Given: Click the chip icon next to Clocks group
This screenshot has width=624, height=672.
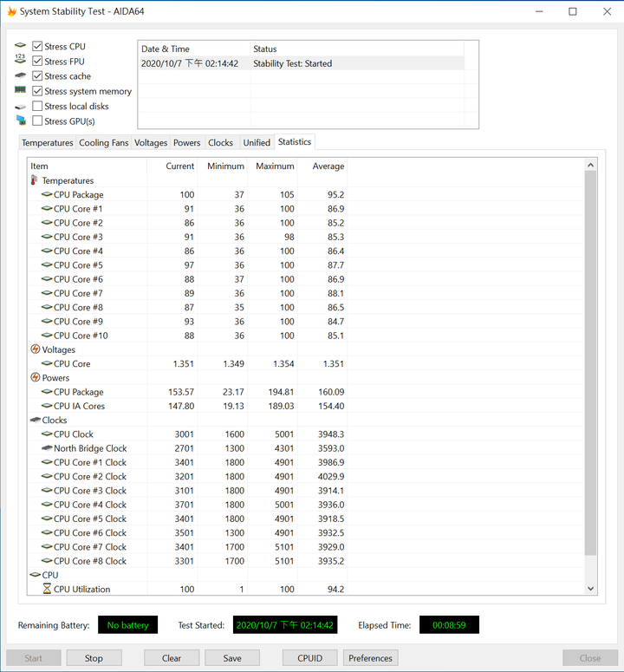Looking at the screenshot, I should pos(36,420).
